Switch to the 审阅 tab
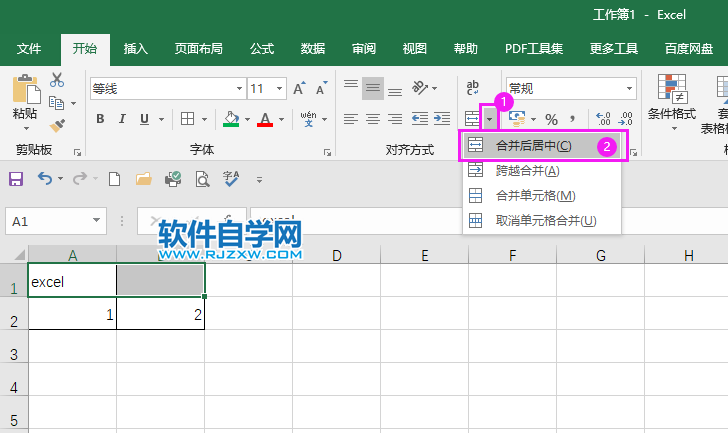 364,49
